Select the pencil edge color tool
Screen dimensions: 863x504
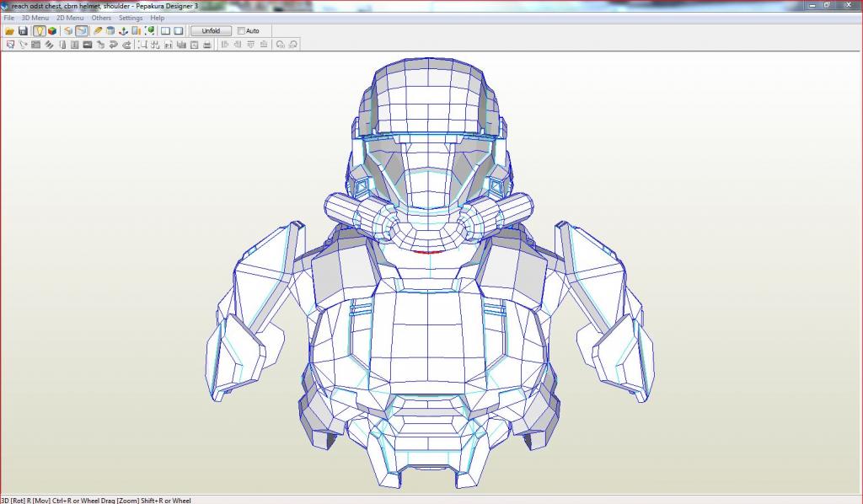tap(98, 31)
